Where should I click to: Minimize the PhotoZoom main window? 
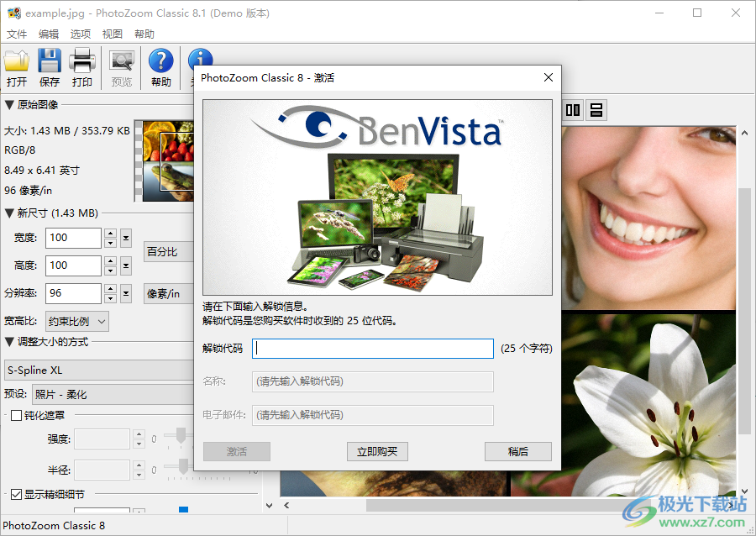pyautogui.click(x=659, y=13)
